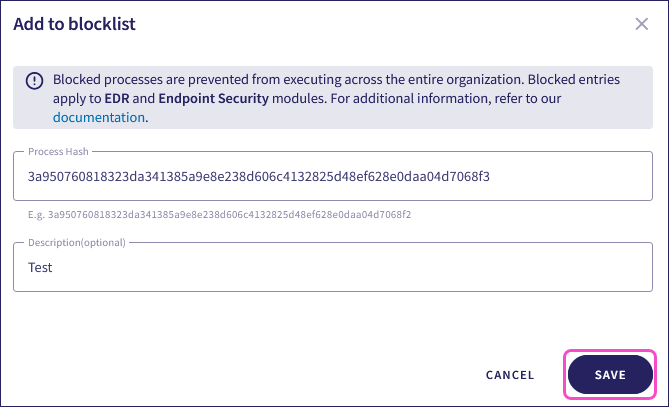Screen dimensions: 669x407
Task: Click the info icon in the banner
Action: point(35,81)
